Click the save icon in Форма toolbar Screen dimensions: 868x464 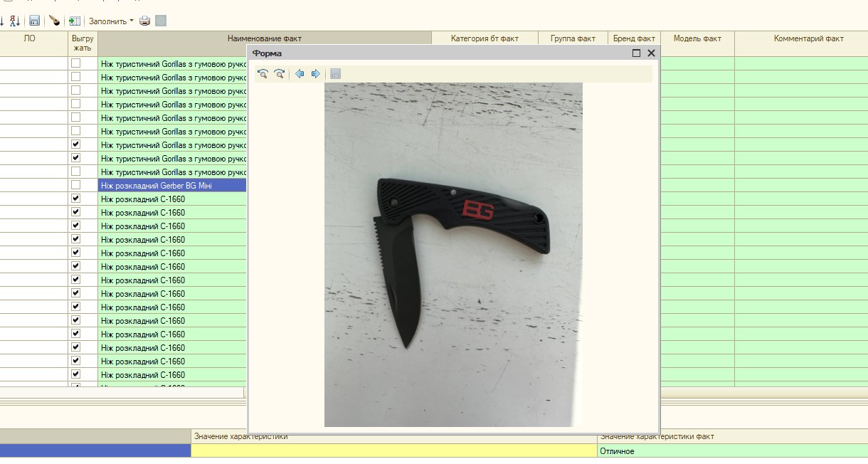click(x=336, y=74)
